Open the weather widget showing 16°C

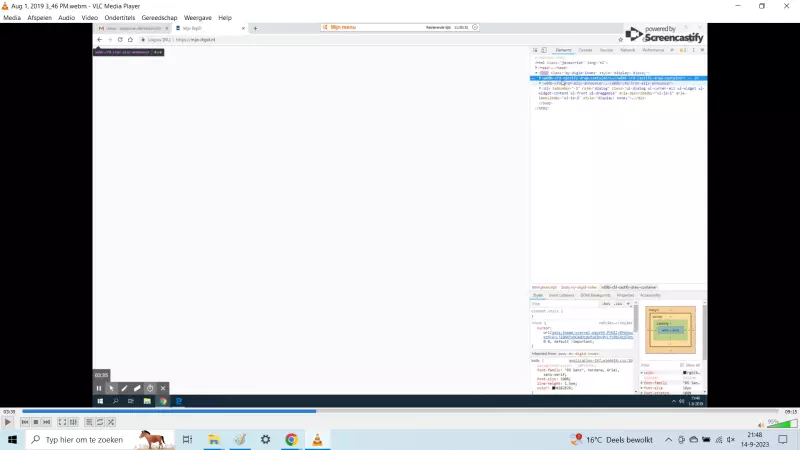[610, 440]
